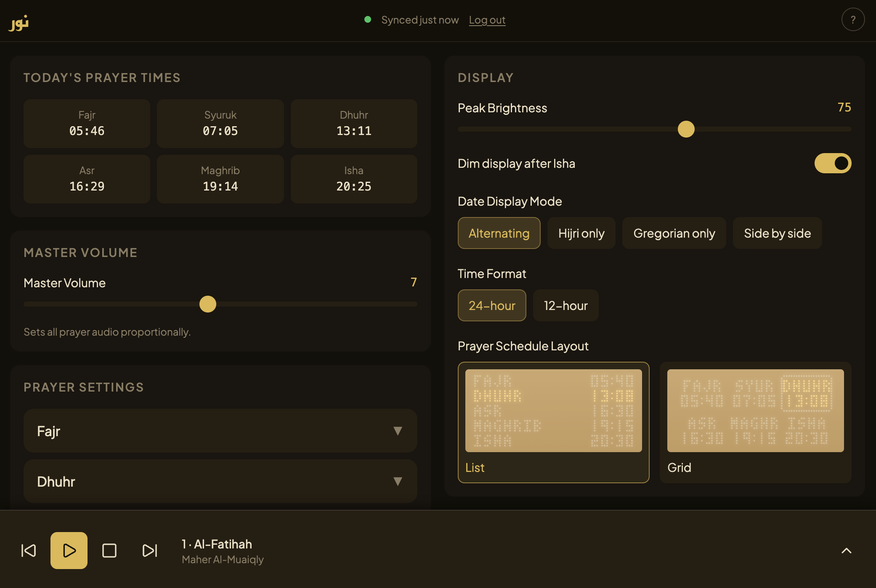Log out of the account
876x588 pixels.
487,20
